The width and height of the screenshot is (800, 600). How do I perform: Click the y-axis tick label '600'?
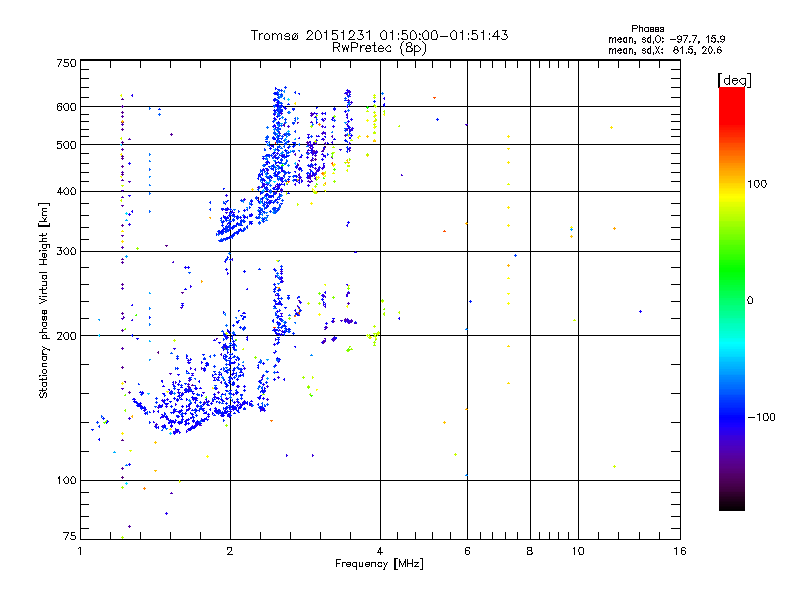tap(66, 107)
